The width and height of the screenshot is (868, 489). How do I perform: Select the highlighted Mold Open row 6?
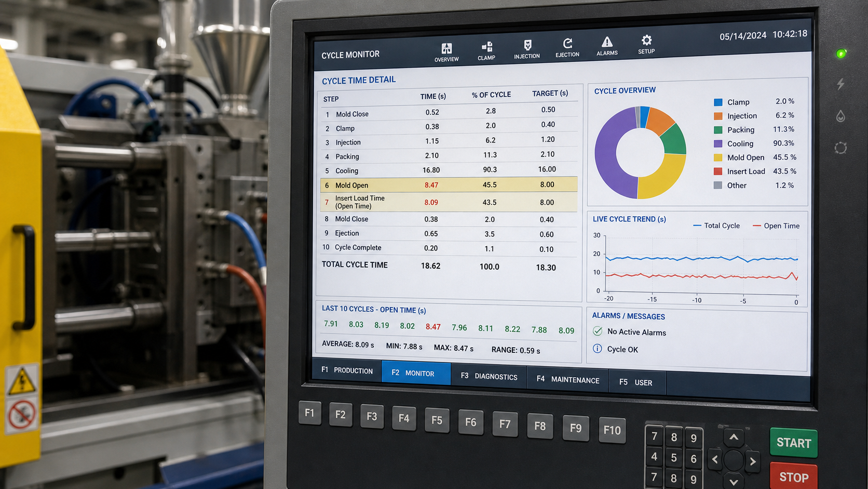click(x=449, y=185)
